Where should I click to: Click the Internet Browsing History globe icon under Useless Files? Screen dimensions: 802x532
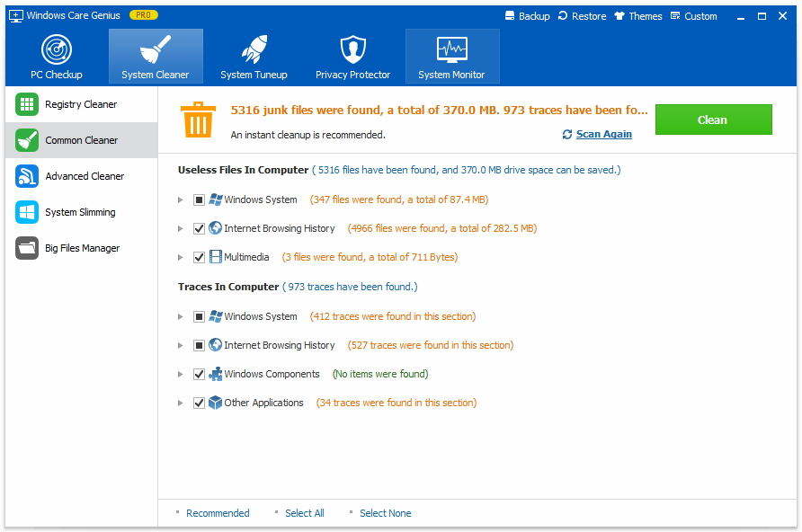click(215, 228)
